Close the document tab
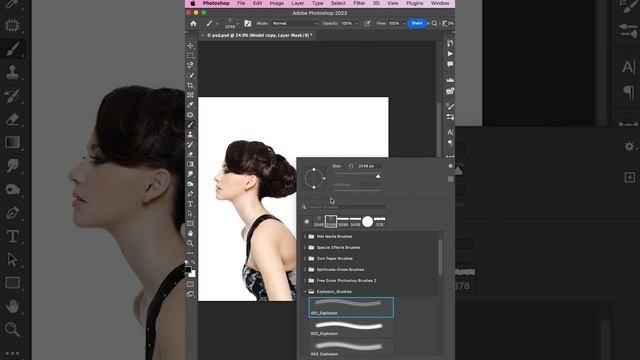640x360 pixels. point(202,36)
